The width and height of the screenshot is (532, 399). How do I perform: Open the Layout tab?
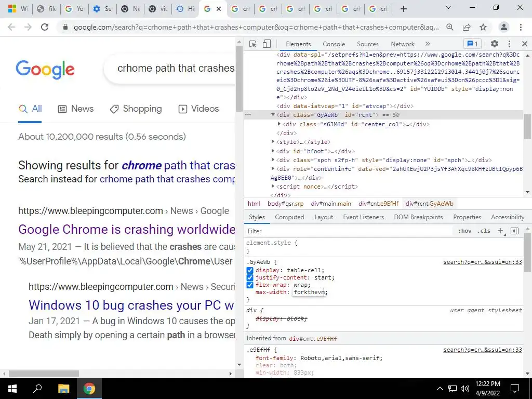click(x=324, y=217)
